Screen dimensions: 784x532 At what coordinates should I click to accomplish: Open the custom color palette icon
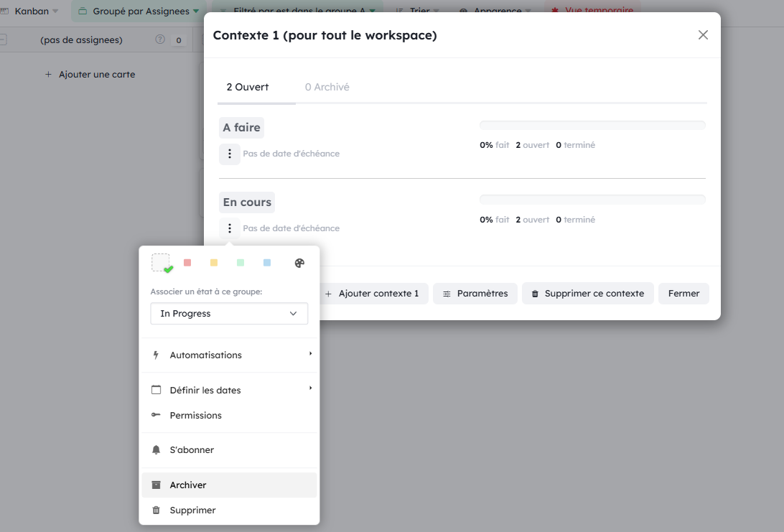(x=299, y=263)
